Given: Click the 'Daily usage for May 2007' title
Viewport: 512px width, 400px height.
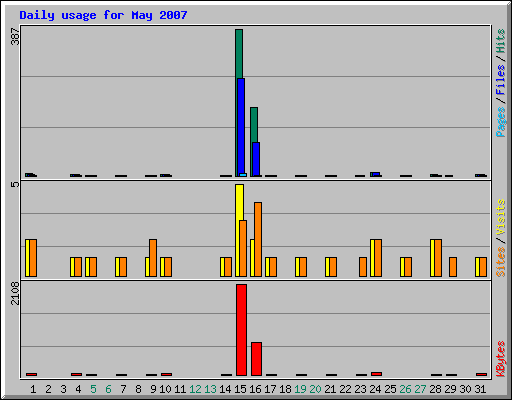Looking at the screenshot, I should pyautogui.click(x=103, y=15).
